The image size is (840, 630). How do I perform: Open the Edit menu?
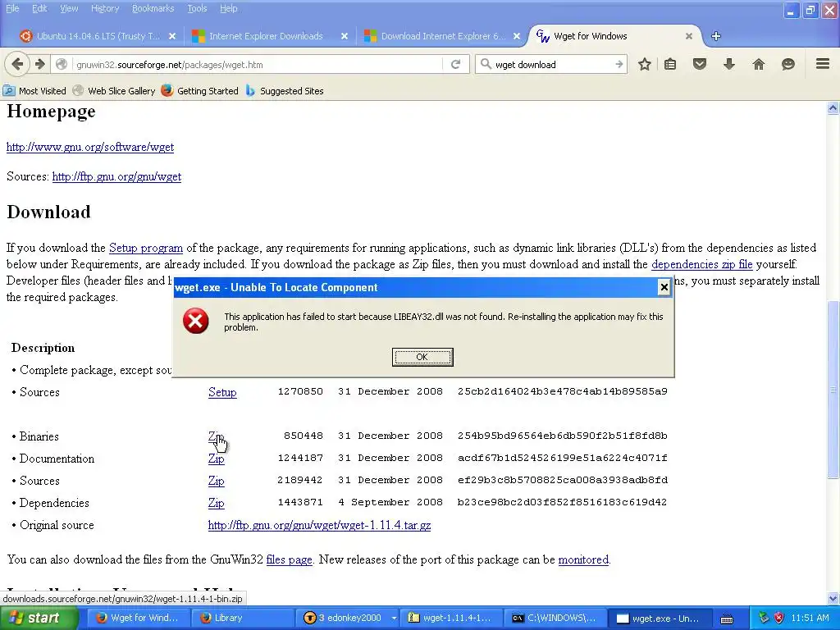pyautogui.click(x=39, y=8)
